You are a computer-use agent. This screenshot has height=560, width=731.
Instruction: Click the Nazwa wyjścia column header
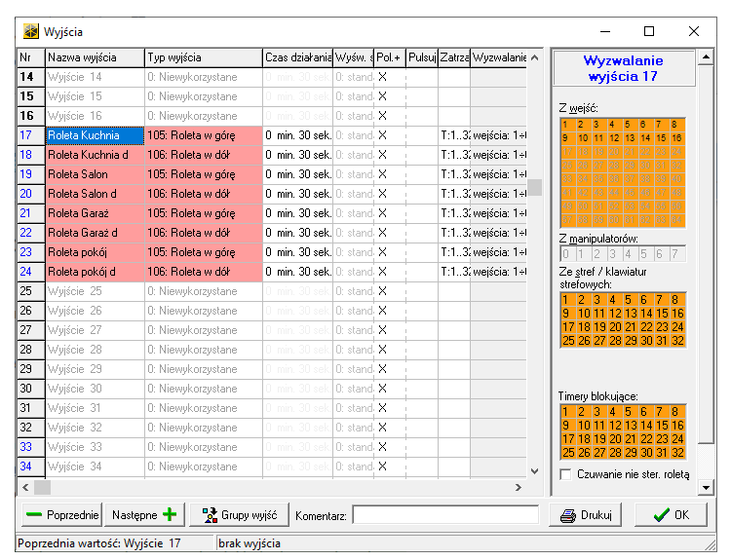pos(95,57)
